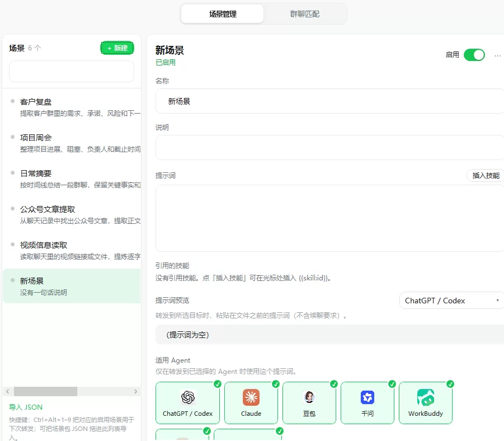Viewport: 504px width, 441px height.
Task: Uncheck the 千问 agent checkmark
Action: 392,384
